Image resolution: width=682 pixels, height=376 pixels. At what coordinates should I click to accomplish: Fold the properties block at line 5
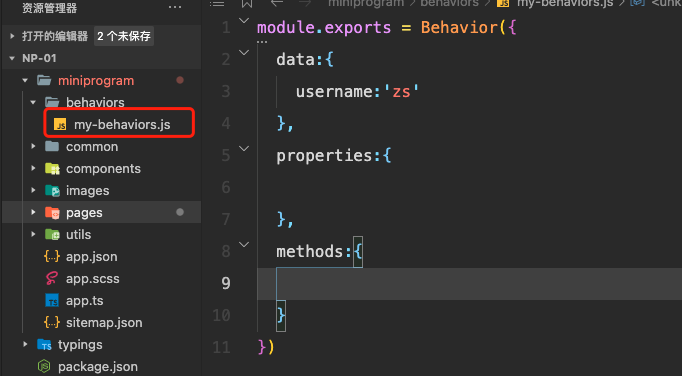coord(244,148)
